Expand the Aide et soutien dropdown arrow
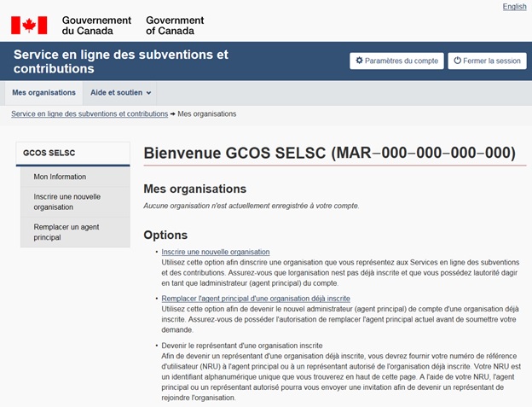This screenshot has height=407, width=532. [148, 93]
